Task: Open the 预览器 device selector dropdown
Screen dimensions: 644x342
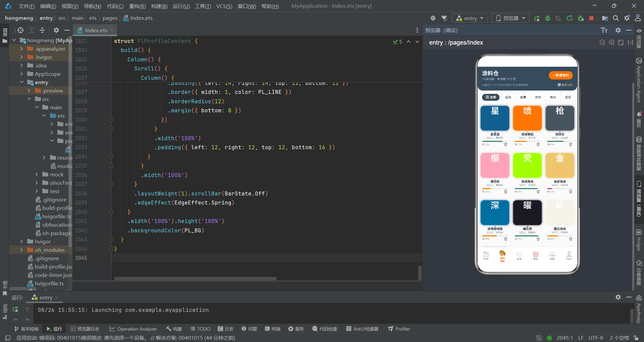Action: pos(511,18)
